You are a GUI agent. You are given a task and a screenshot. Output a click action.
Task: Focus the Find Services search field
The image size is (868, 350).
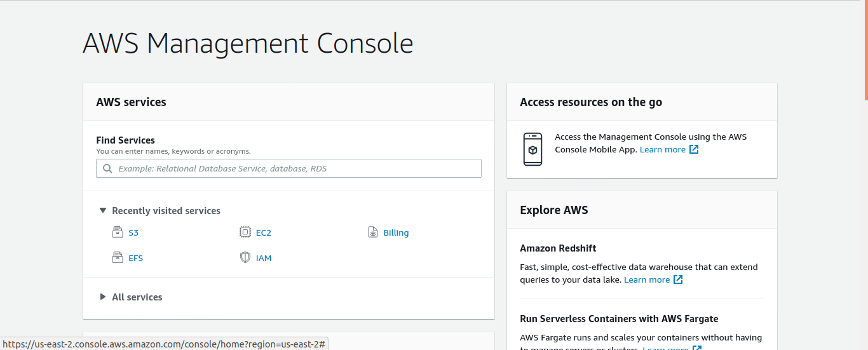click(x=288, y=168)
